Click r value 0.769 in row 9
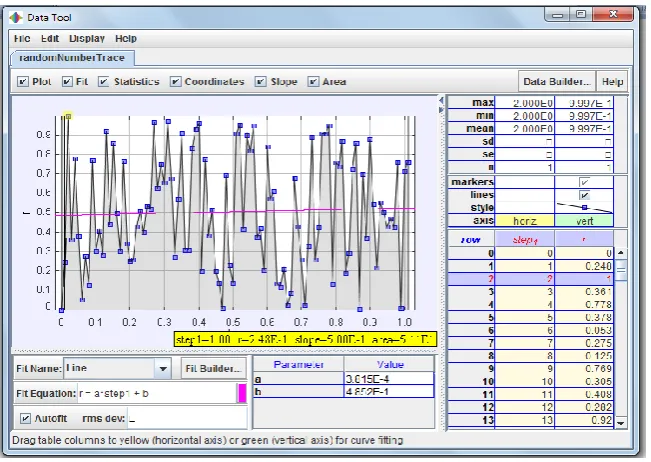This screenshot has width=651, height=462. pyautogui.click(x=584, y=369)
